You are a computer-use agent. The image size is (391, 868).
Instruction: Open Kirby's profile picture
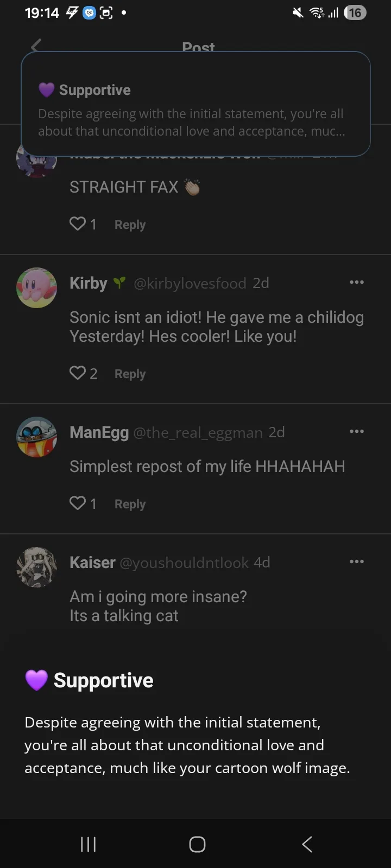click(36, 288)
